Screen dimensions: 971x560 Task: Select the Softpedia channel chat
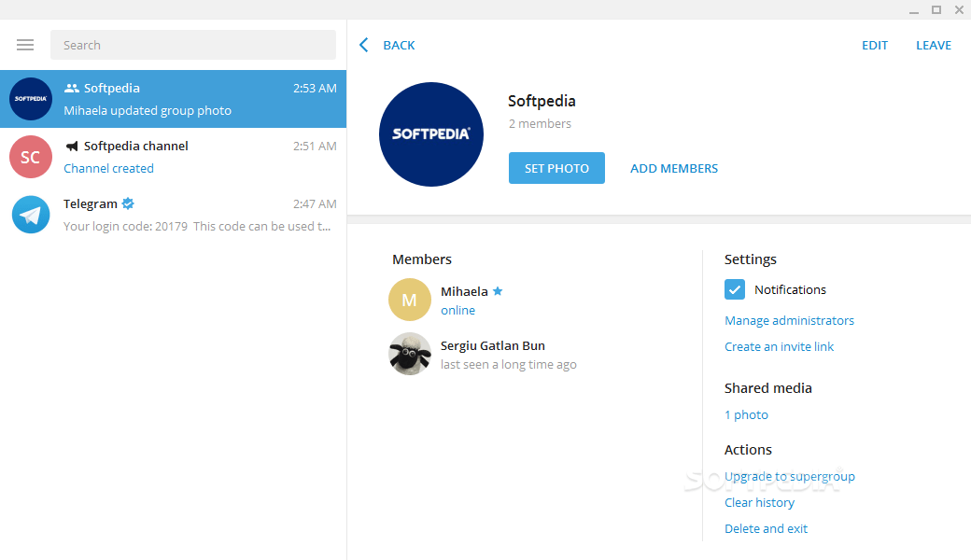[174, 157]
